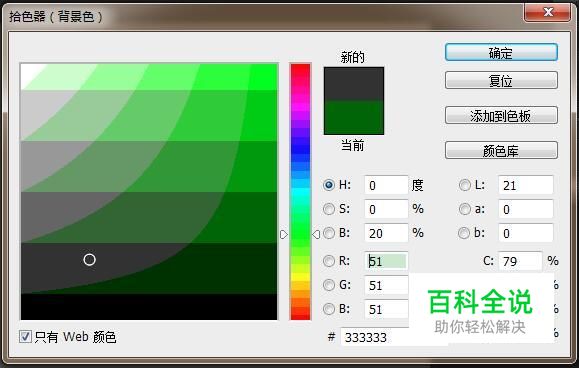Click the left hue slider arrow
Screen dimensions: 579x368
[x=284, y=234]
